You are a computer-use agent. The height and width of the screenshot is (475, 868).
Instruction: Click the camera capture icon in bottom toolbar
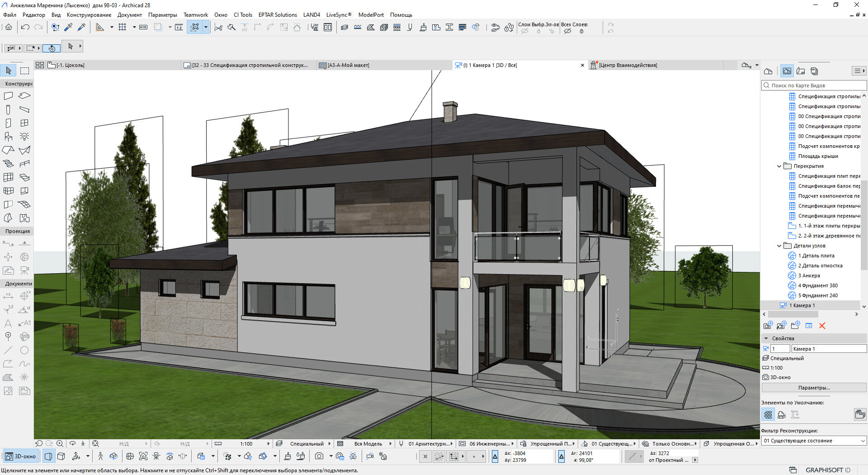(319, 456)
